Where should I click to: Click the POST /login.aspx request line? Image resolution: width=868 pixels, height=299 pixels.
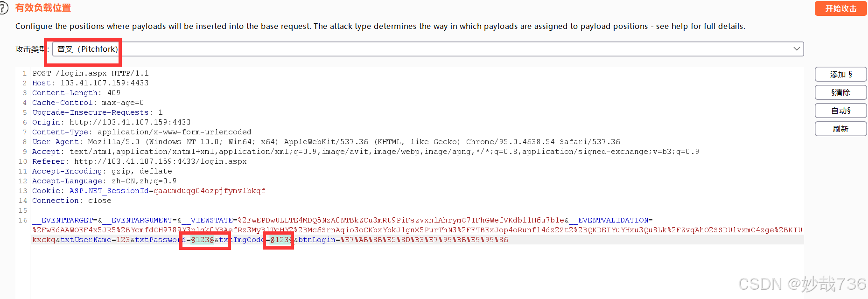tap(91, 73)
